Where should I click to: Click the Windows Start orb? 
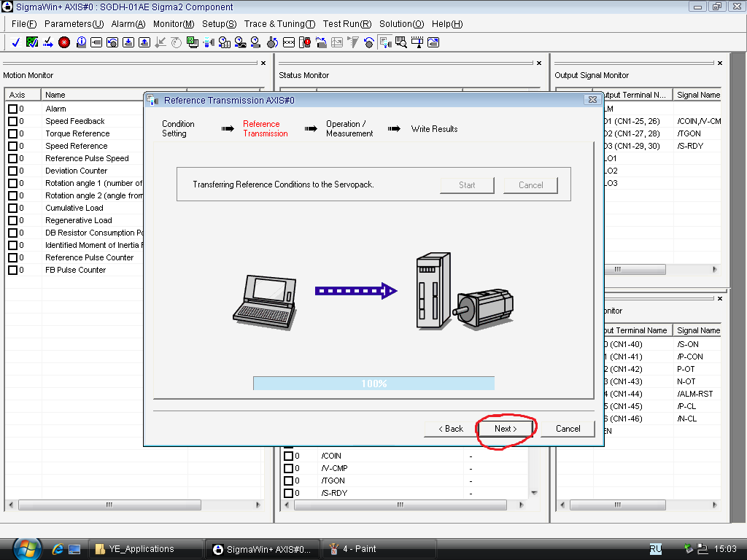point(27,549)
